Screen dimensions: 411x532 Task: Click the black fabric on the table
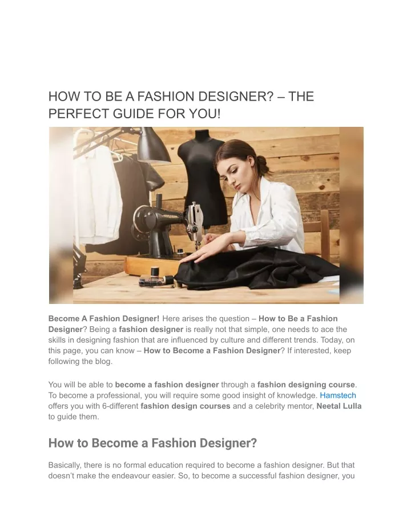click(x=257, y=268)
